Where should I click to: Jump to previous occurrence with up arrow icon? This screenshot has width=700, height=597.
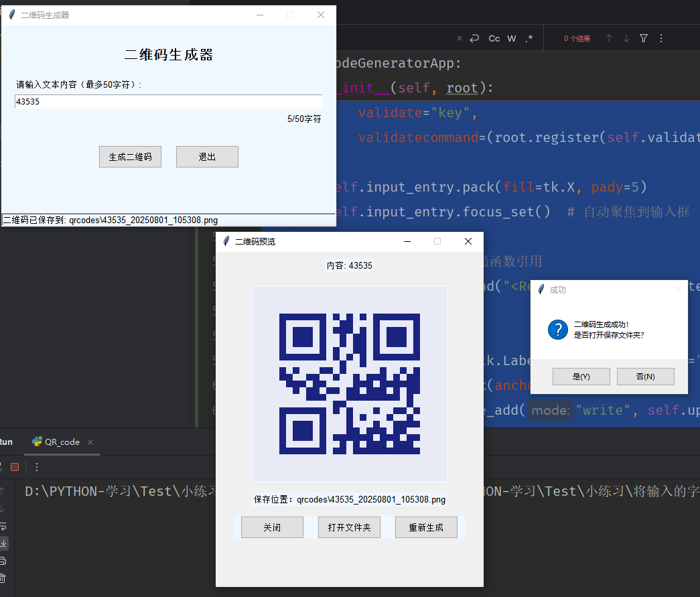coord(609,38)
